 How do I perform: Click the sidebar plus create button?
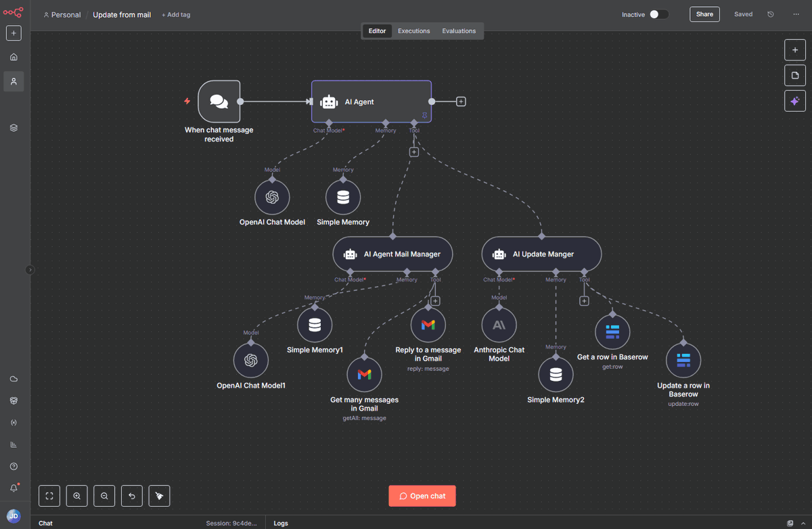(x=14, y=33)
